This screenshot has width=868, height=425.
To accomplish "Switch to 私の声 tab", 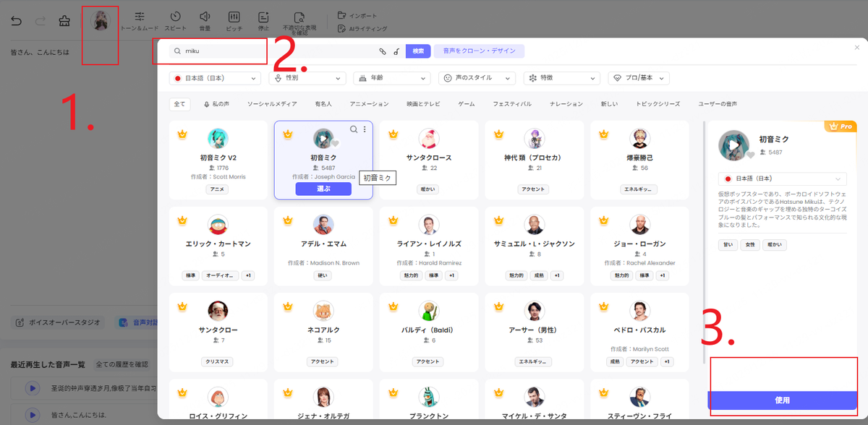I will (x=216, y=104).
